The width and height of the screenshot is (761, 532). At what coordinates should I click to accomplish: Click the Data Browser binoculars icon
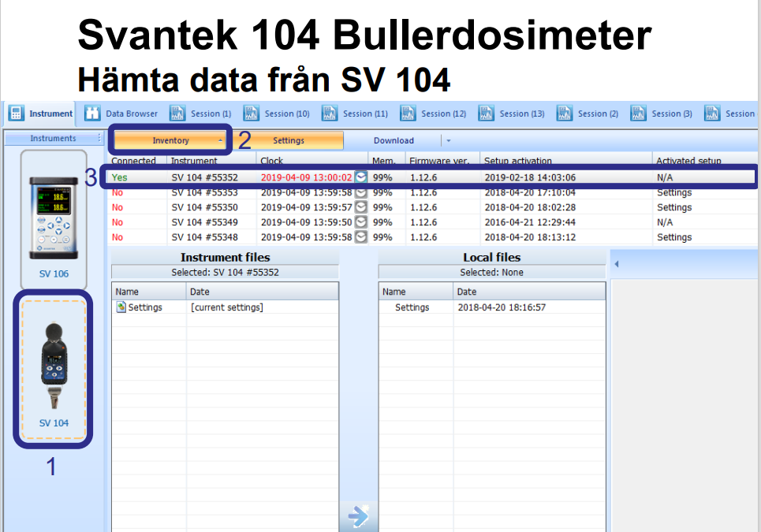coord(94,113)
